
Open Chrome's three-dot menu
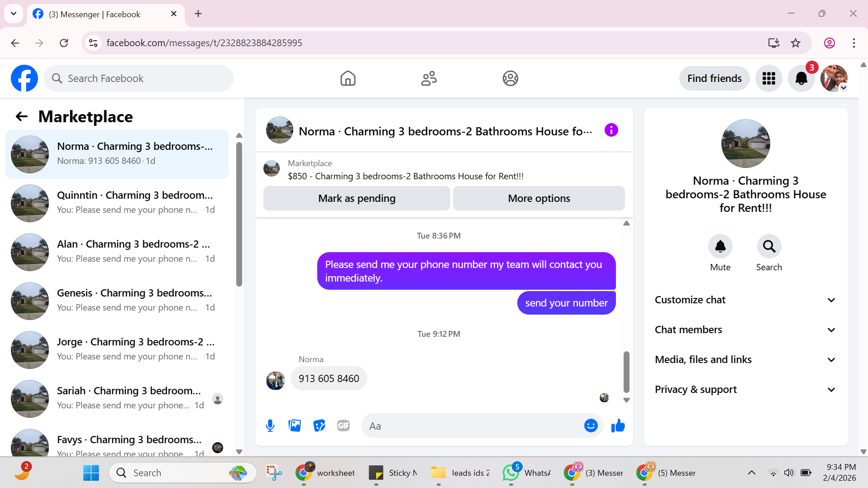tap(854, 43)
